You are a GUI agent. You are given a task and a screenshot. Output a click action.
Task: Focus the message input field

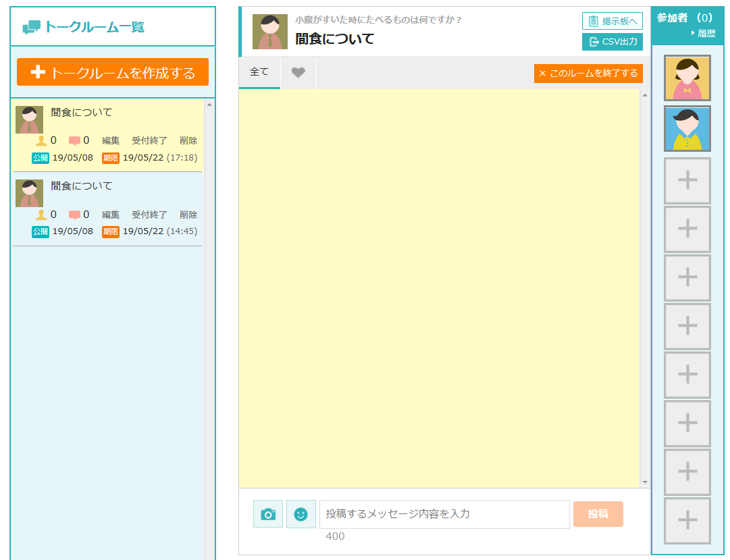tap(444, 514)
